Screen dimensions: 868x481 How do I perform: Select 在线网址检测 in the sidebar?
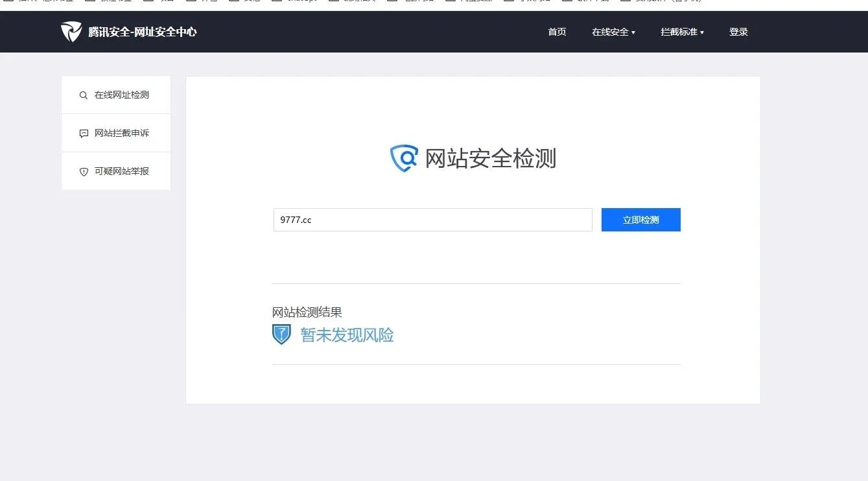click(x=116, y=95)
